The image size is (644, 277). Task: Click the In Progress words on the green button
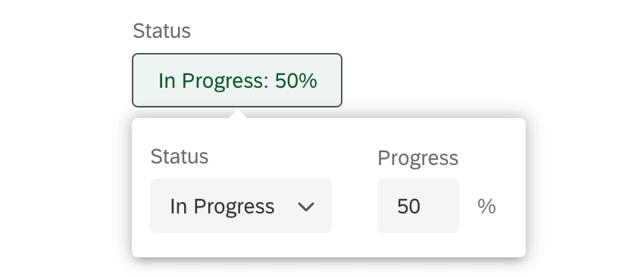click(213, 81)
